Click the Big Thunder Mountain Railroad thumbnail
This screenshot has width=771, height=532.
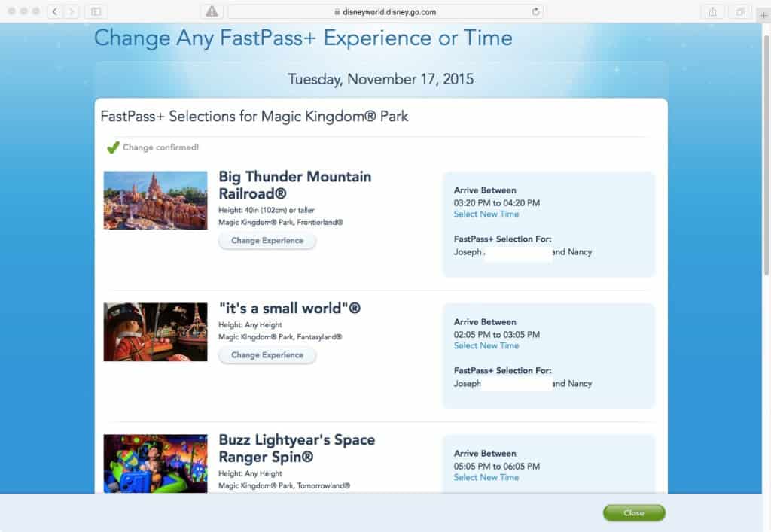click(155, 200)
